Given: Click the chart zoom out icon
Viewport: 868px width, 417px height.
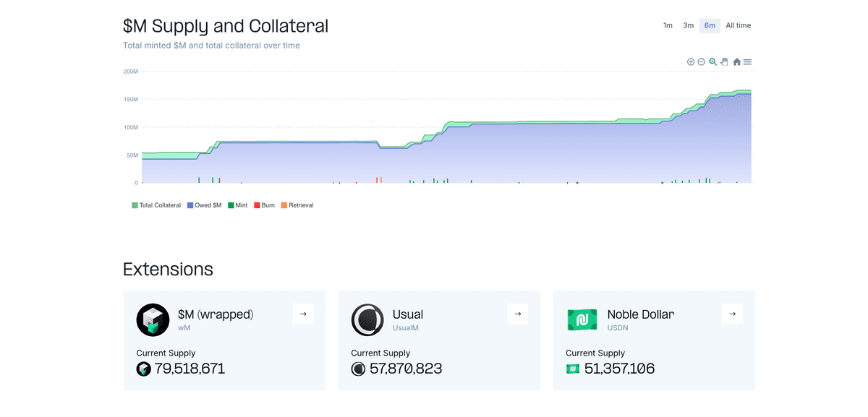Looking at the screenshot, I should [x=702, y=62].
